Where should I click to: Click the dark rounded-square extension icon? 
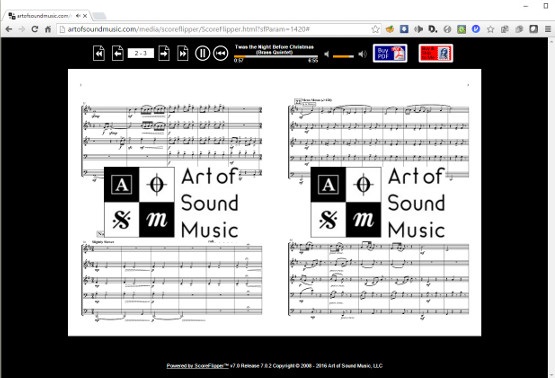pos(533,29)
